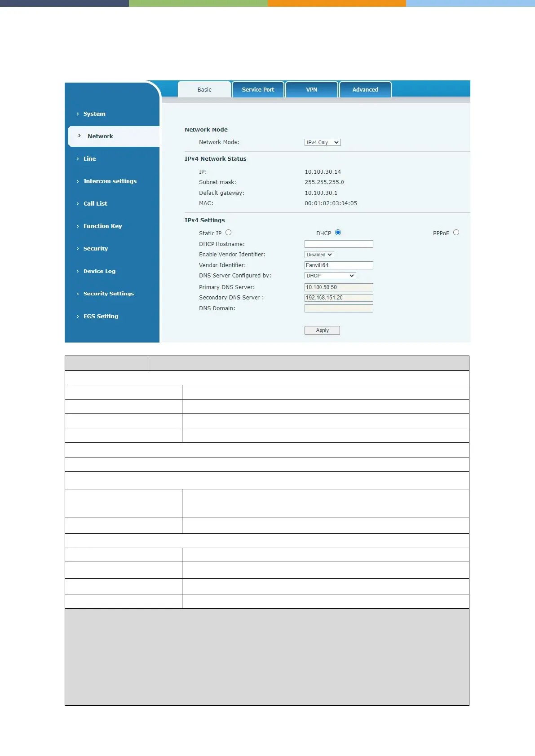Click the arrow icon beside EGS Setting
The image size is (535, 756).
[x=78, y=316]
